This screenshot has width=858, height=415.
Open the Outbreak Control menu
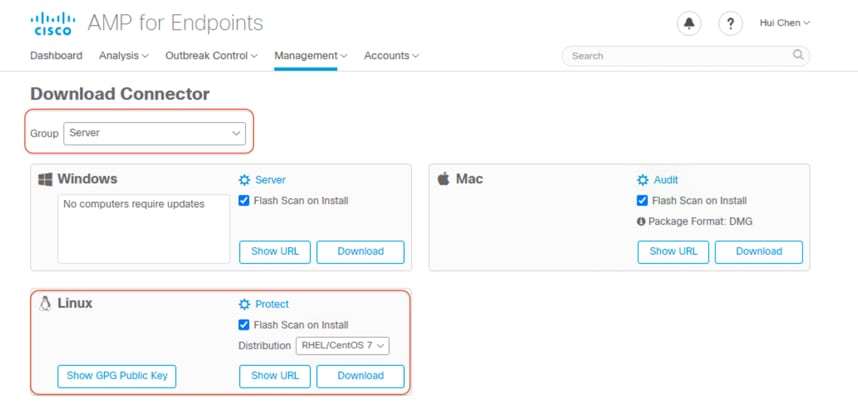pos(211,55)
